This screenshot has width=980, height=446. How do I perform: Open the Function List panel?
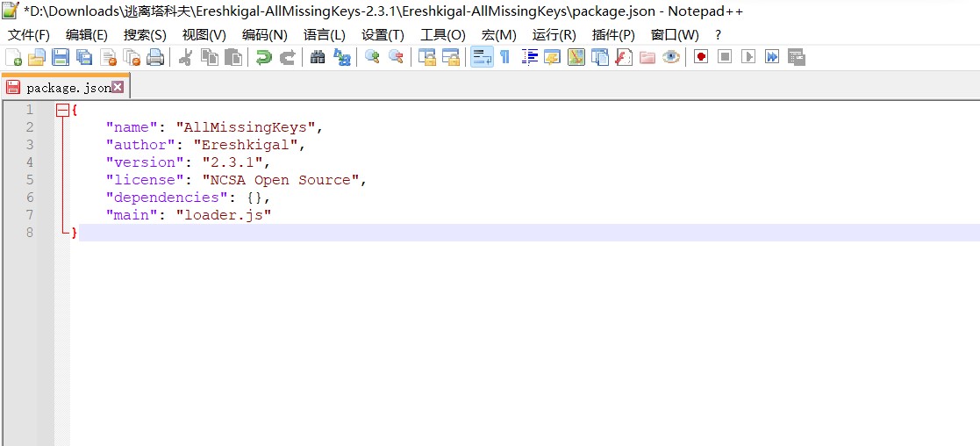(x=624, y=58)
